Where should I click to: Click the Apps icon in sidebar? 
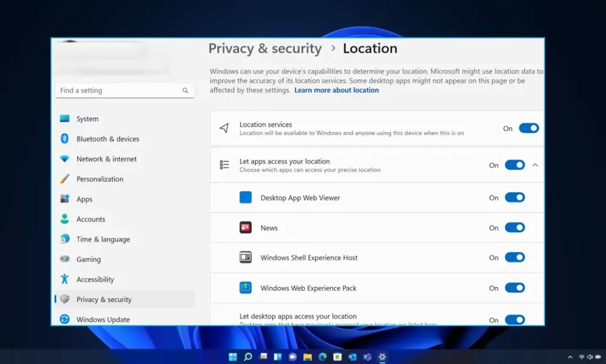click(x=65, y=199)
